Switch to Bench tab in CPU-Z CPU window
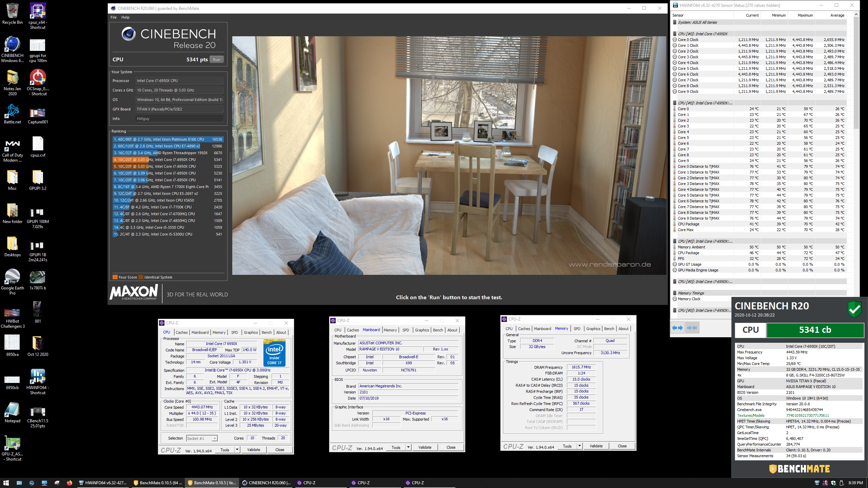The width and height of the screenshot is (868, 488). coord(267,332)
